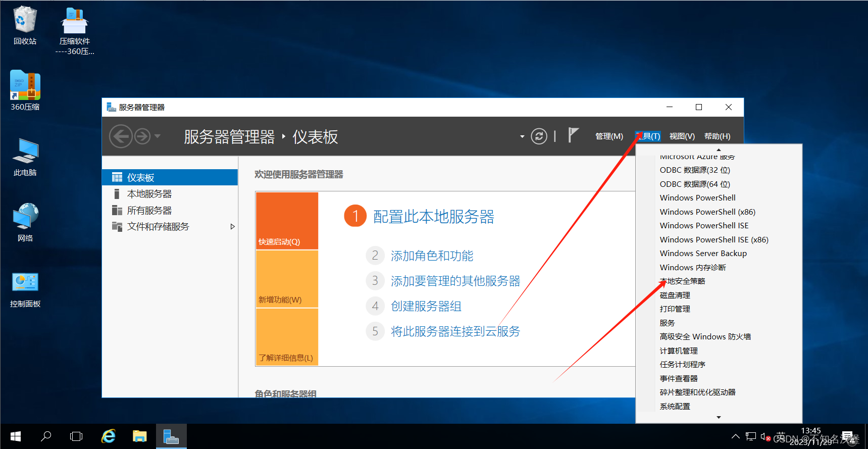The width and height of the screenshot is (868, 449).
Task: Click the 仪表板 dashboard icon in sidebar
Action: pyautogui.click(x=117, y=177)
